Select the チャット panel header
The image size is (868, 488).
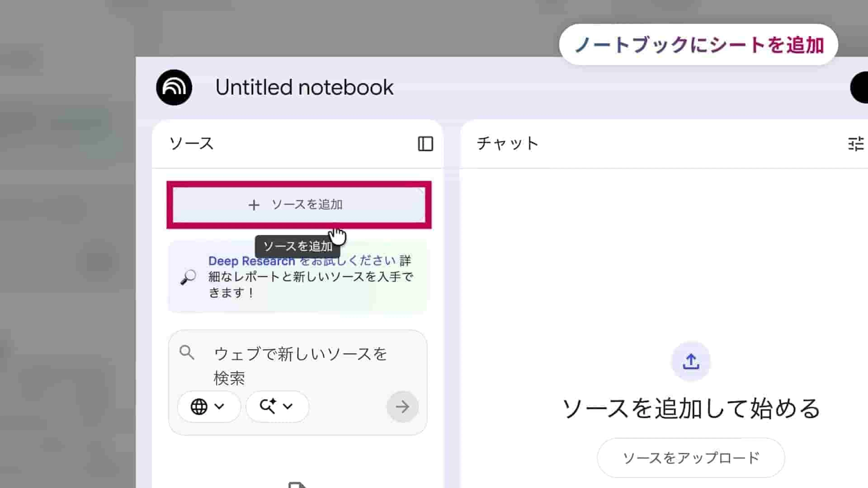coord(507,144)
